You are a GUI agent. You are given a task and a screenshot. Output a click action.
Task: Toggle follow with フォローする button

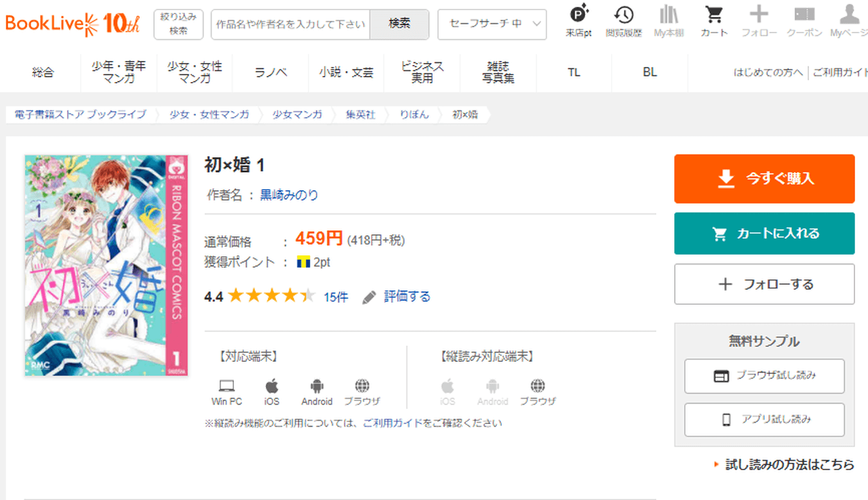(x=764, y=285)
